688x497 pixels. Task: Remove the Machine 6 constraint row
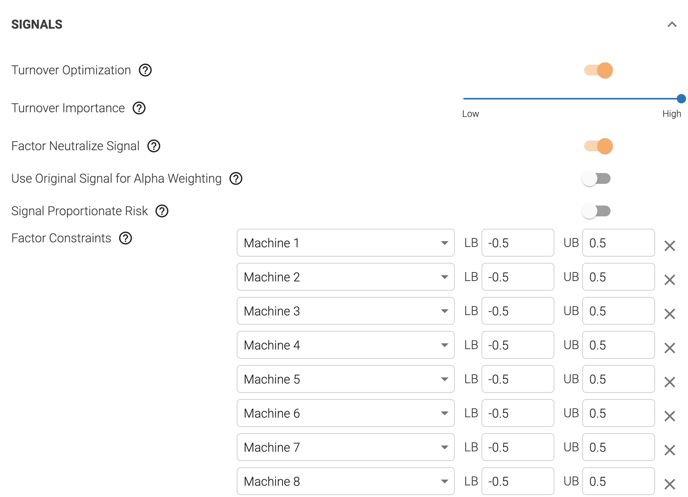coord(670,416)
